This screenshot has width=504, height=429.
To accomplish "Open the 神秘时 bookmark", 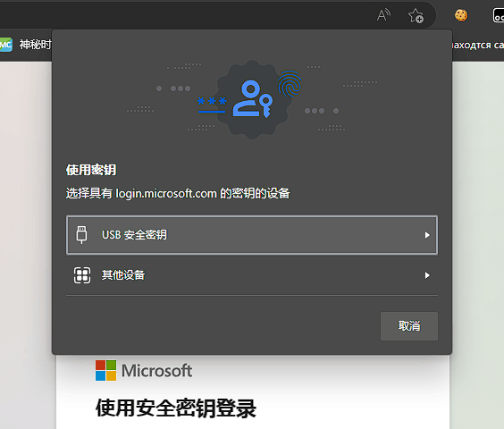I will (35, 45).
